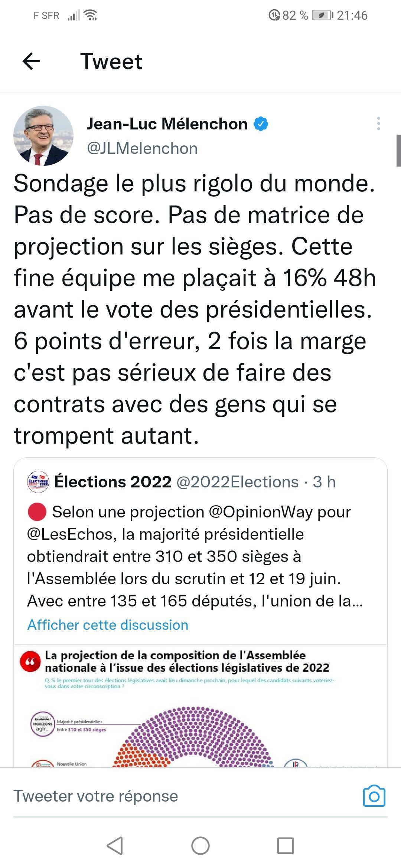
Task: Tap the Élections 2022 account avatar
Action: click(x=38, y=482)
